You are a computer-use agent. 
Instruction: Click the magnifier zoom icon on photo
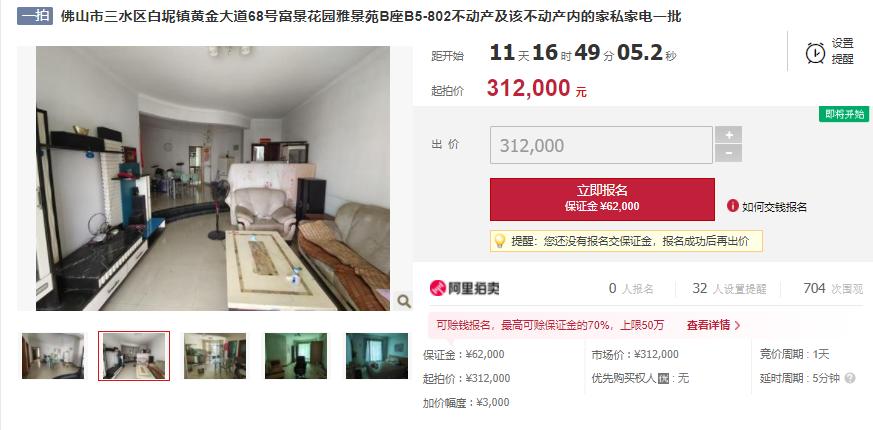pyautogui.click(x=404, y=301)
